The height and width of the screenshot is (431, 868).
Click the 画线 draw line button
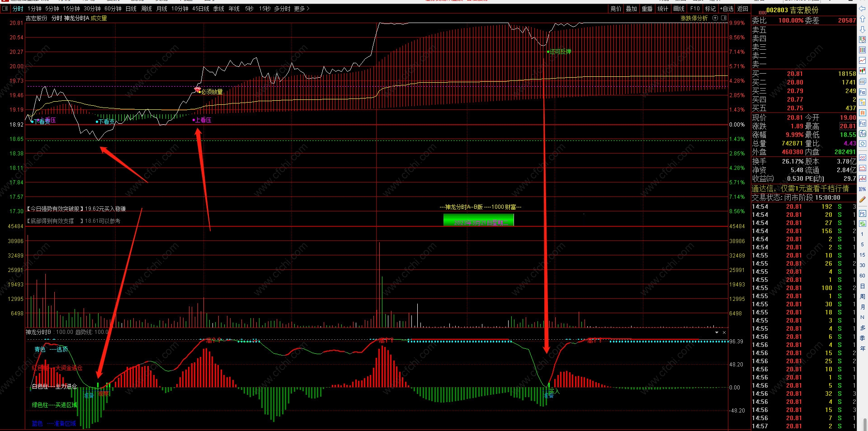pyautogui.click(x=679, y=9)
